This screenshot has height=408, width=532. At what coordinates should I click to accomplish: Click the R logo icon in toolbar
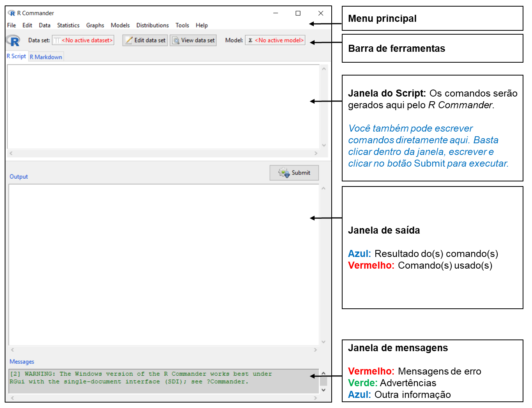[13, 40]
